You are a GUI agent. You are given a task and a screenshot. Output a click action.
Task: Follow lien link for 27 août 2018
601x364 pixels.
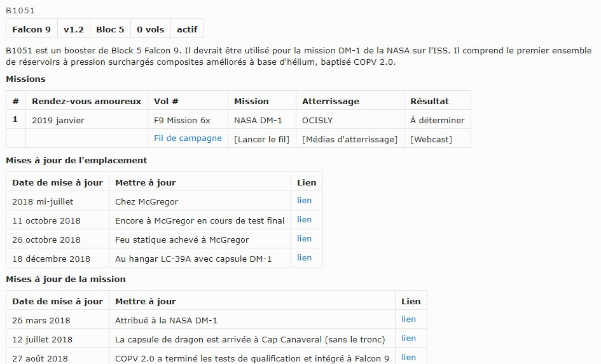click(408, 357)
